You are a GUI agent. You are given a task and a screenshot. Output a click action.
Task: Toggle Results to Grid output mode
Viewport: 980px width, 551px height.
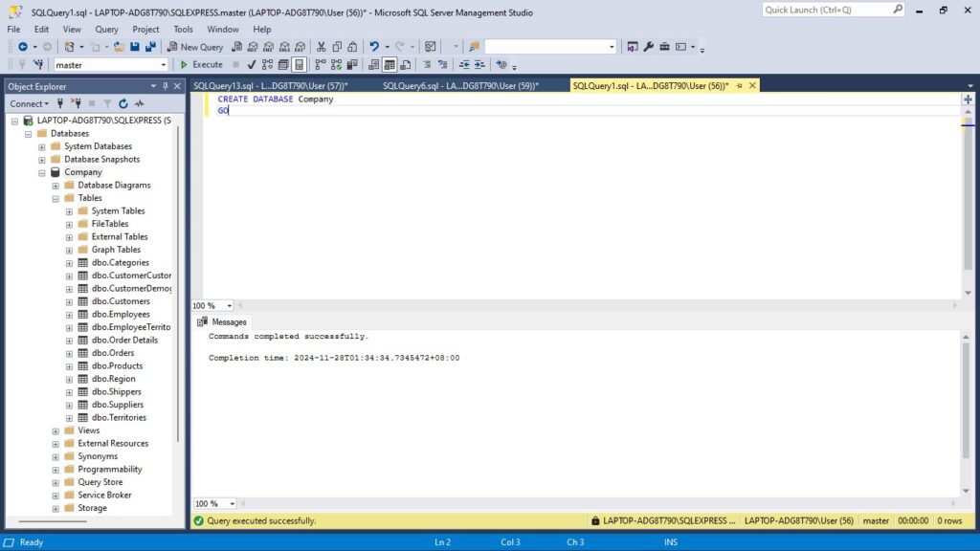click(x=390, y=65)
